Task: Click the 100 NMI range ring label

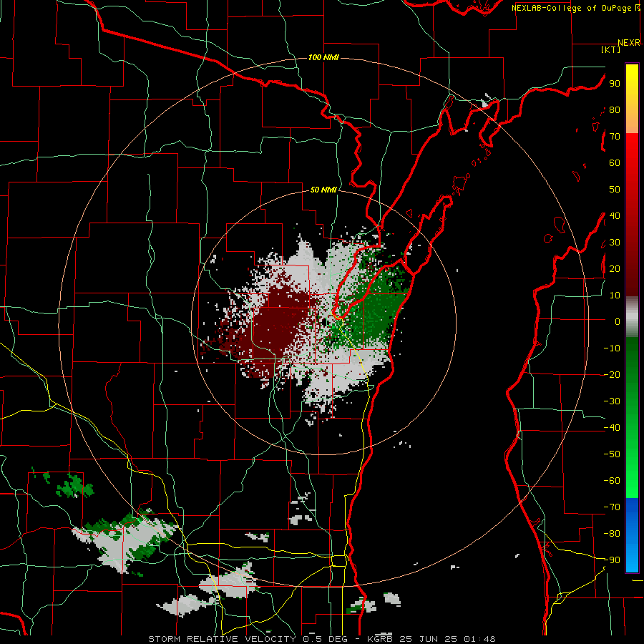Action: pos(323,57)
